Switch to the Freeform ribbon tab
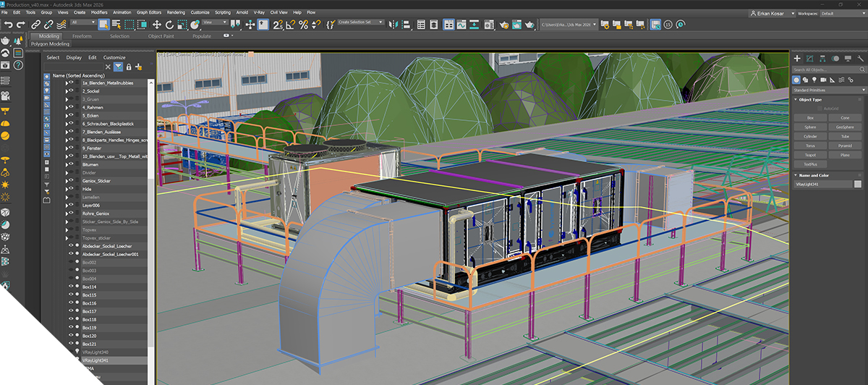 [x=82, y=36]
